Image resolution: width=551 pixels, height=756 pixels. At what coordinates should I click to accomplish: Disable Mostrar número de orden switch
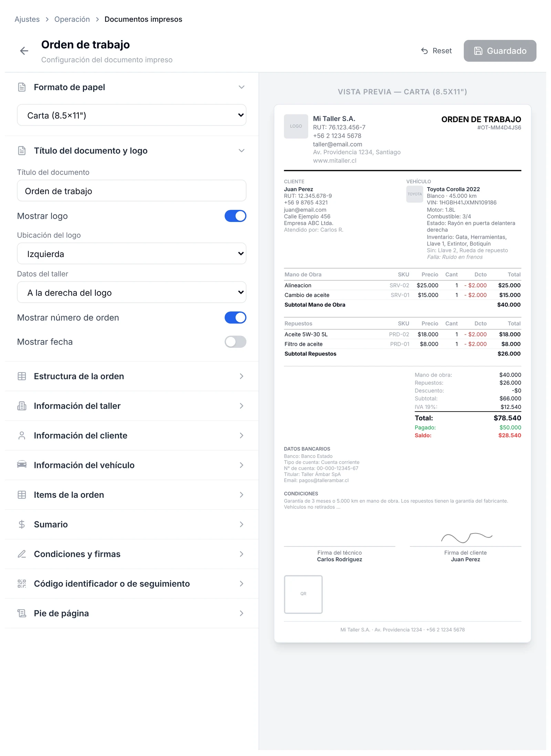pos(235,318)
